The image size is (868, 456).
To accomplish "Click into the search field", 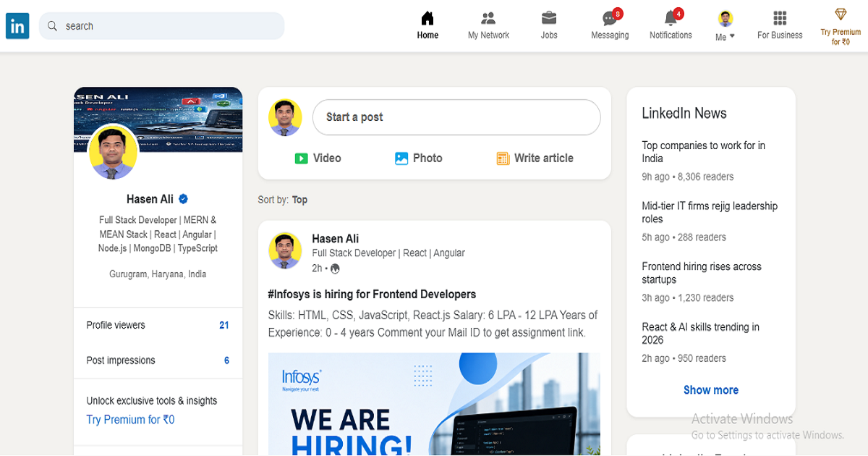I will (x=162, y=26).
